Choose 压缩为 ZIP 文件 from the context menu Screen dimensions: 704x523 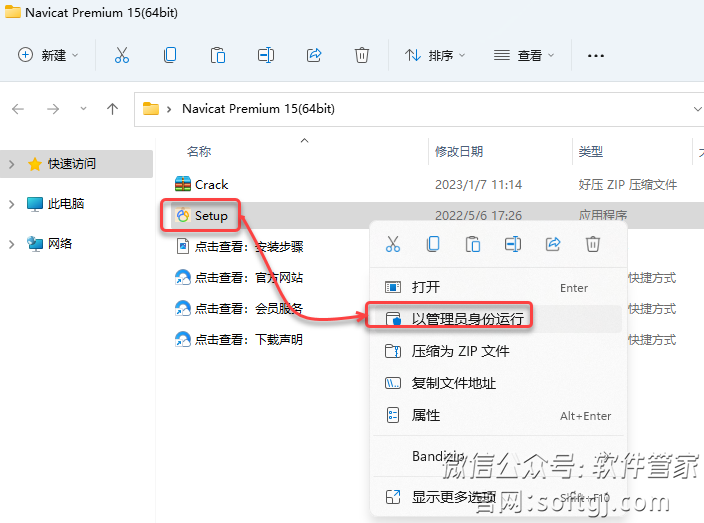pyautogui.click(x=497, y=351)
